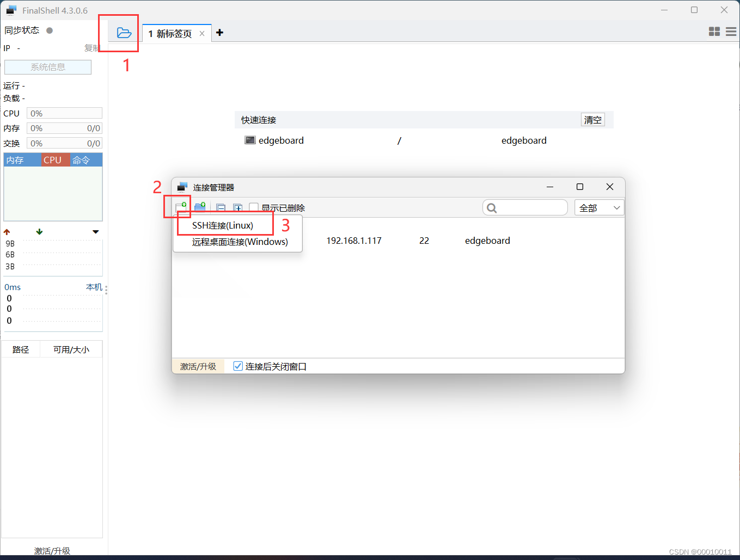The width and height of the screenshot is (740, 560).
Task: Click the new connection icon in 连接管理器
Action: coord(181,207)
